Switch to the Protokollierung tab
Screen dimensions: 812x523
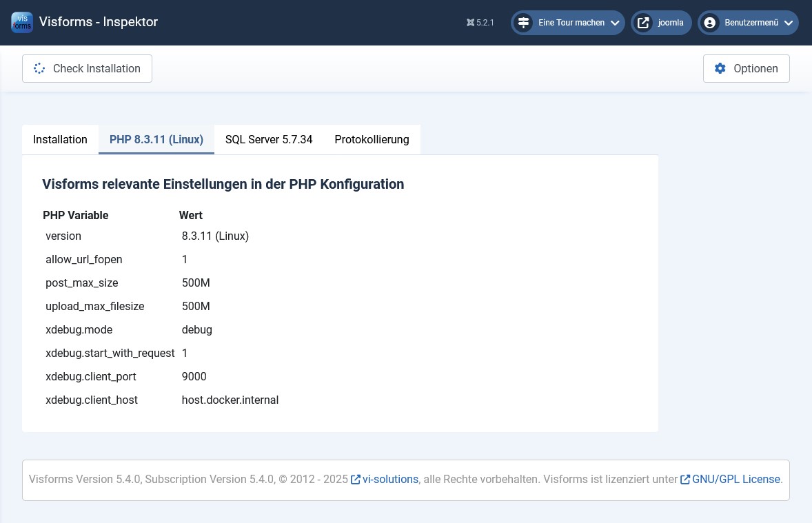click(x=372, y=139)
